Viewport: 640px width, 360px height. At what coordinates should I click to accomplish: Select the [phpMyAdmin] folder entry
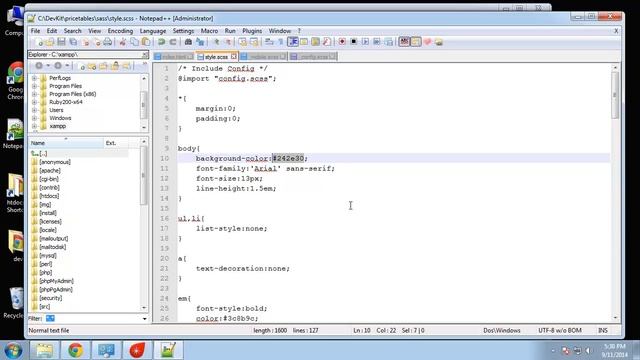[x=56, y=281]
